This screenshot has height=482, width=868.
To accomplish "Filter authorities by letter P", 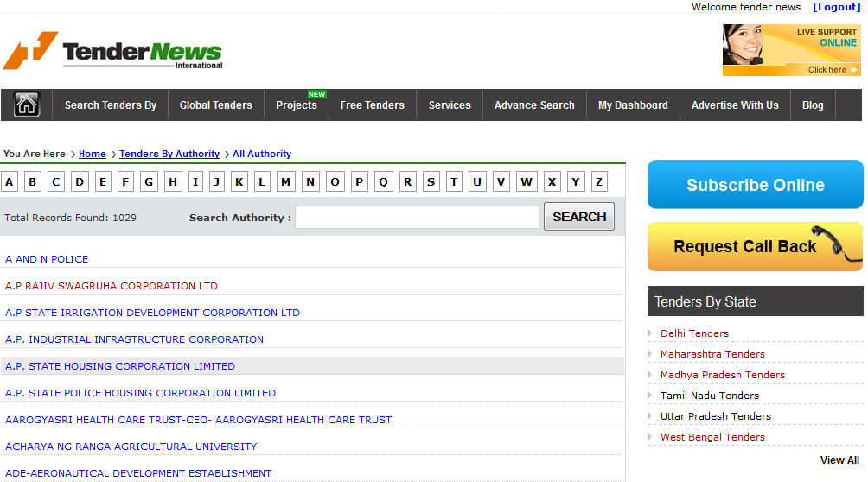I will pyautogui.click(x=360, y=181).
